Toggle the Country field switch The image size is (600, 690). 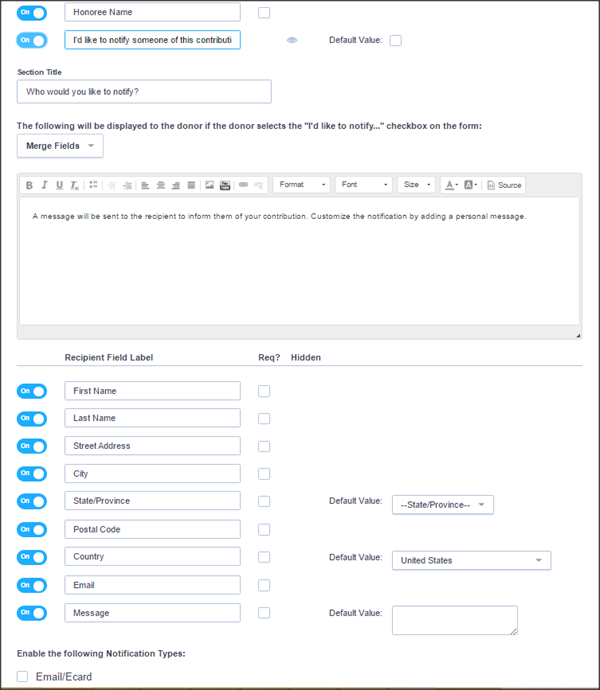[x=32, y=557]
